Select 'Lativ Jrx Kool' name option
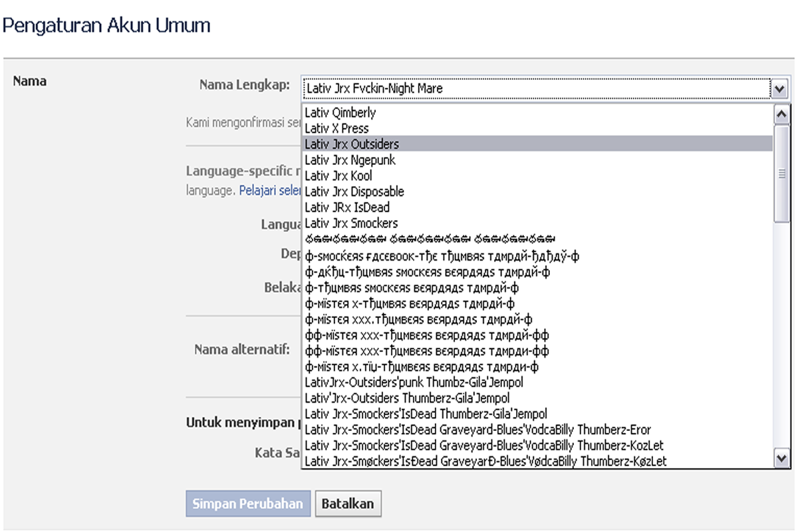This screenshot has width=798, height=532. [x=338, y=176]
